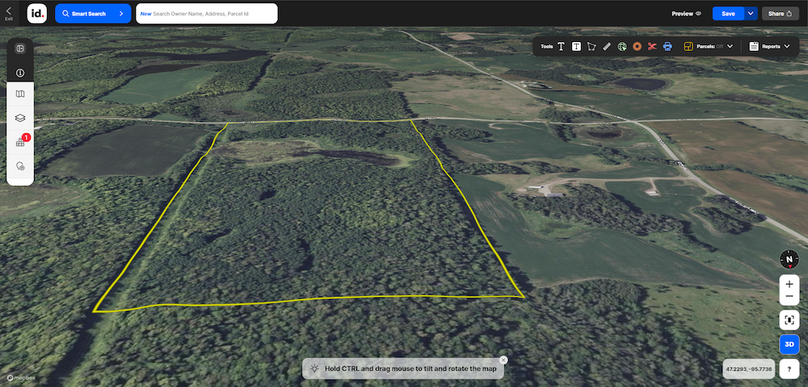Choose the polygon draw tool

point(592,46)
